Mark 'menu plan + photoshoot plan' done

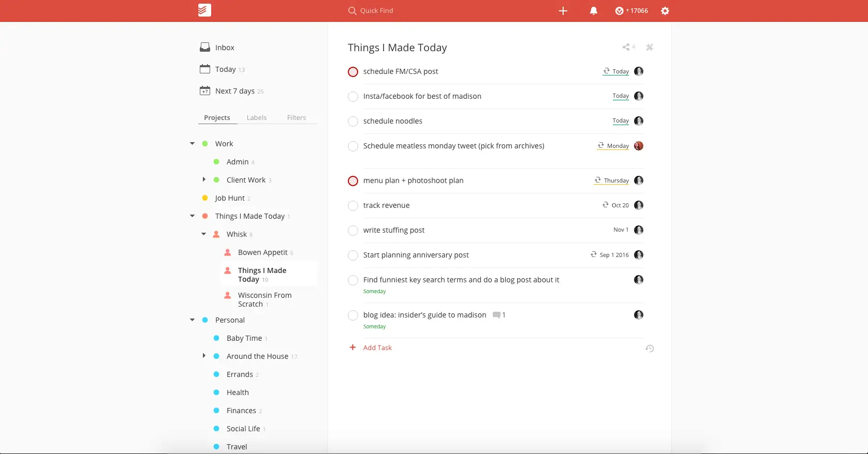point(353,181)
